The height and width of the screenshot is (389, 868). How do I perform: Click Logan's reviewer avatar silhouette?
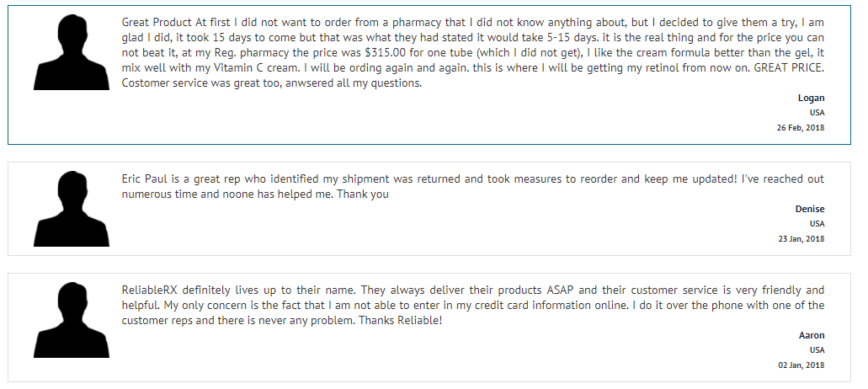click(x=72, y=52)
